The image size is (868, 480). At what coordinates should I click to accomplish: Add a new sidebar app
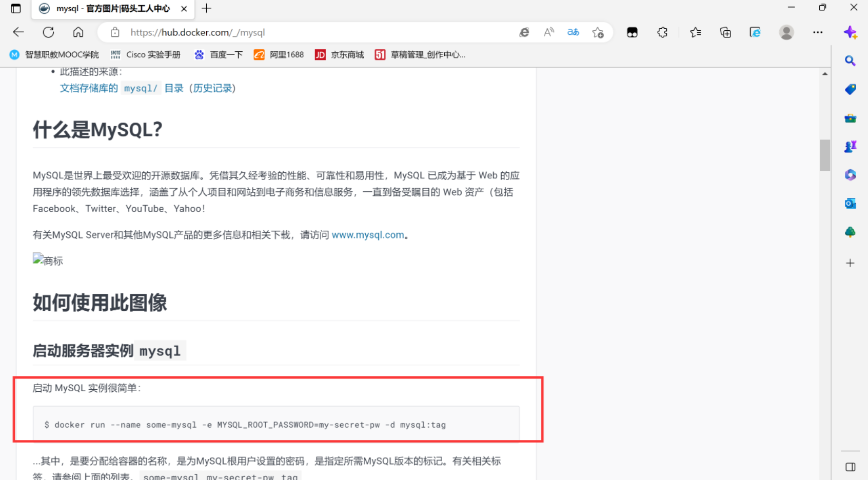pos(850,263)
